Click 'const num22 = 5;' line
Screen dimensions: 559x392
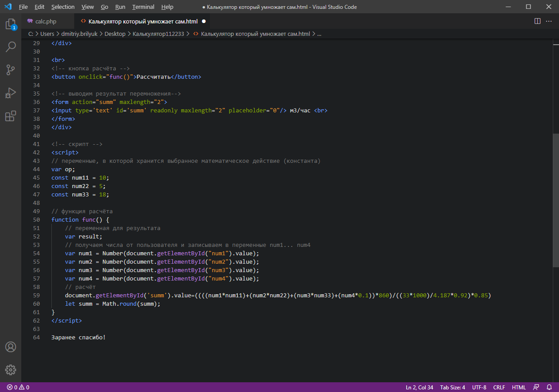[x=78, y=186]
